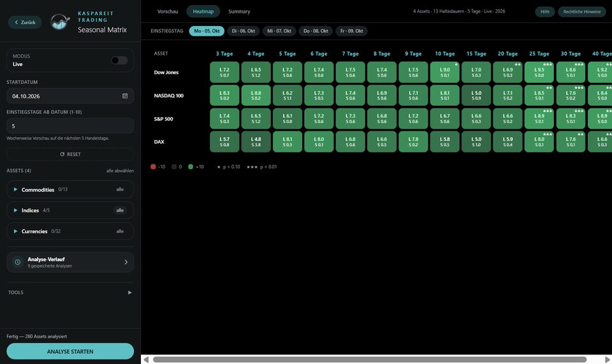The width and height of the screenshot is (612, 364).
Task: Switch to the Vorschau tab
Action: pyautogui.click(x=168, y=11)
